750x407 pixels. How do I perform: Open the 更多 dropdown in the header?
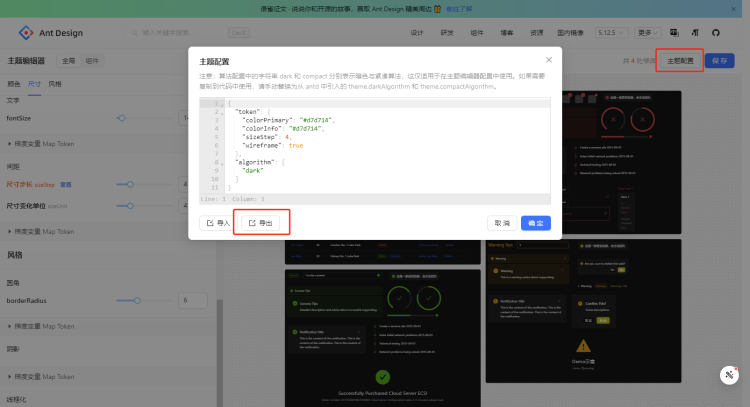point(648,33)
